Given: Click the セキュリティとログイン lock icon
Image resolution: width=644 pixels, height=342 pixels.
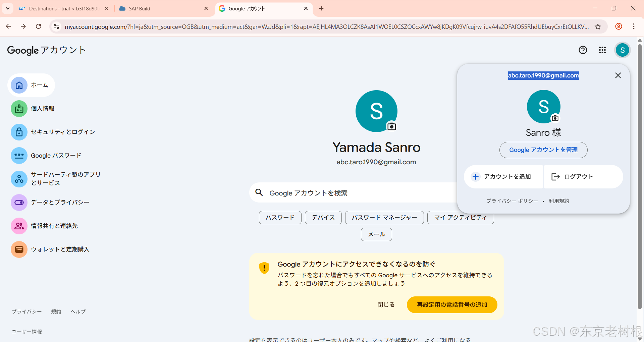Looking at the screenshot, I should tap(19, 132).
